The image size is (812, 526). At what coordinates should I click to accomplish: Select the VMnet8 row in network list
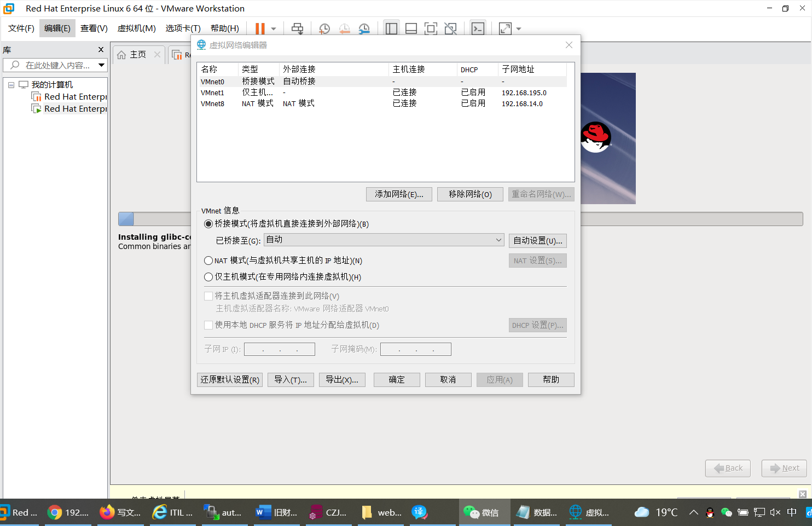383,103
